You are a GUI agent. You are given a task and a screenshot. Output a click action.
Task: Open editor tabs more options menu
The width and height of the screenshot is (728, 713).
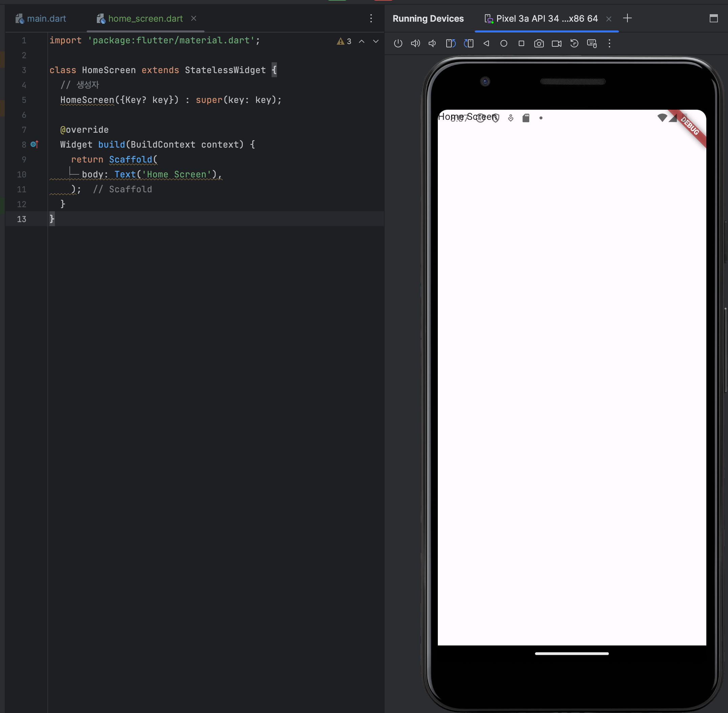pos(371,18)
